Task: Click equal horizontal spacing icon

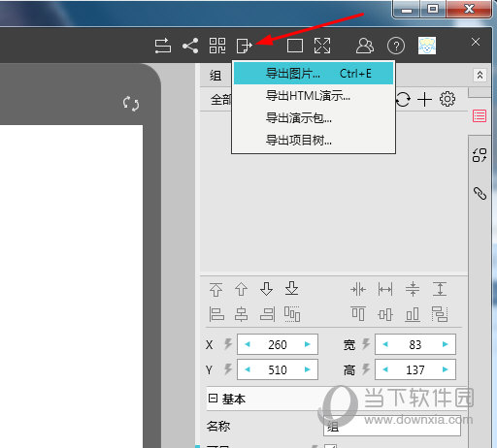Action: [x=385, y=289]
